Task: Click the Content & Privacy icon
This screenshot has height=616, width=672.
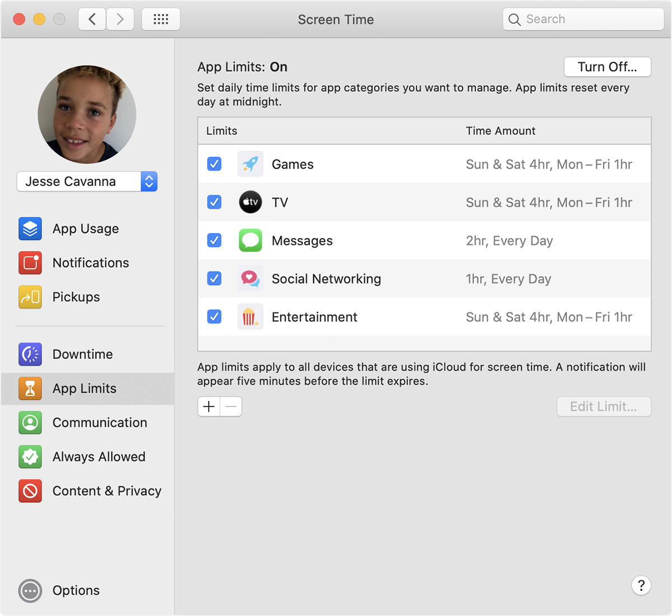Action: click(30, 491)
